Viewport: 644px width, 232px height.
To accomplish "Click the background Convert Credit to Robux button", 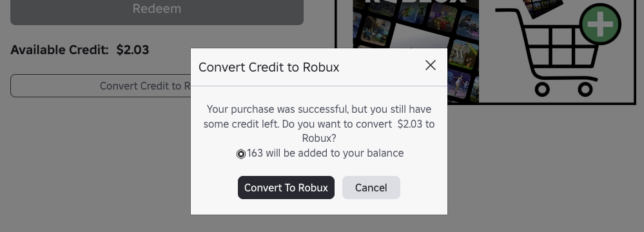I will pyautogui.click(x=101, y=86).
